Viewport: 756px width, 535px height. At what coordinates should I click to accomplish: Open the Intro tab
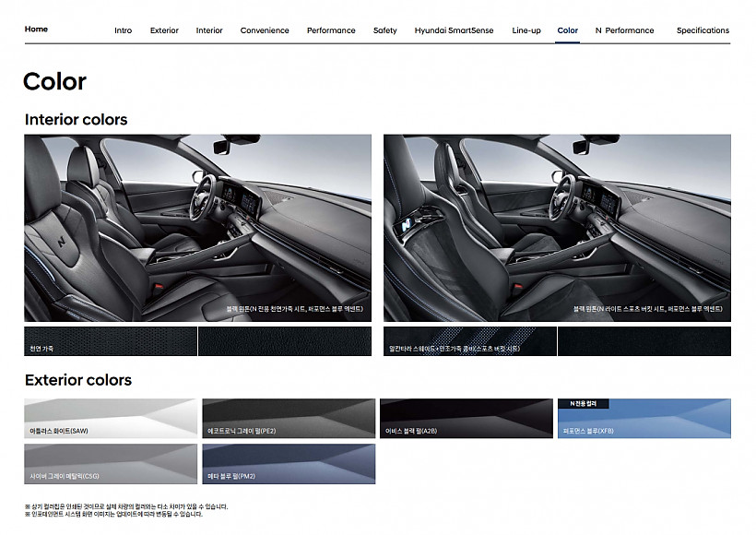click(x=123, y=30)
